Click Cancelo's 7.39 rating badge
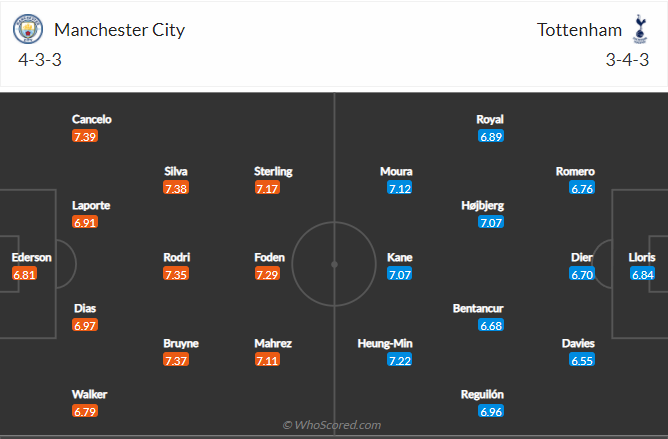The image size is (668, 439). 85,136
